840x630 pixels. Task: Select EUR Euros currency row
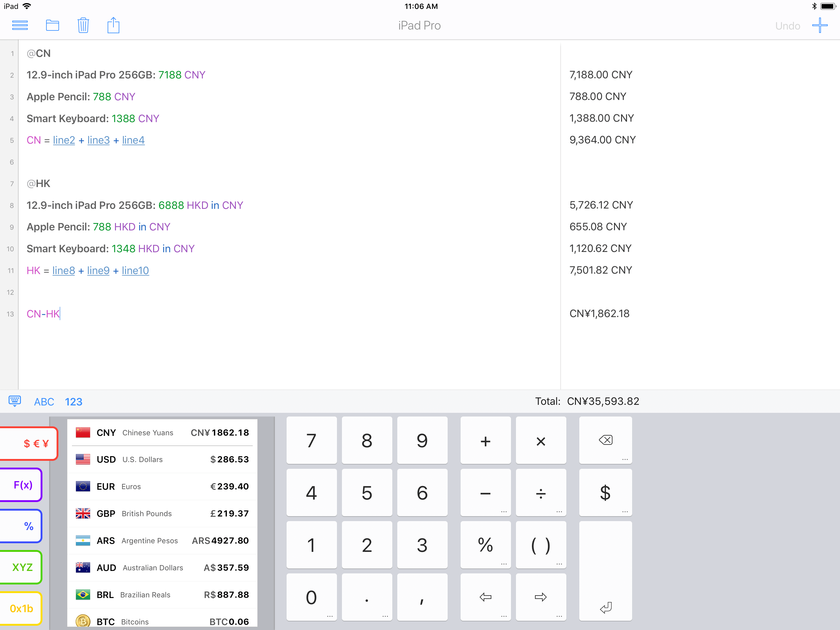162,486
